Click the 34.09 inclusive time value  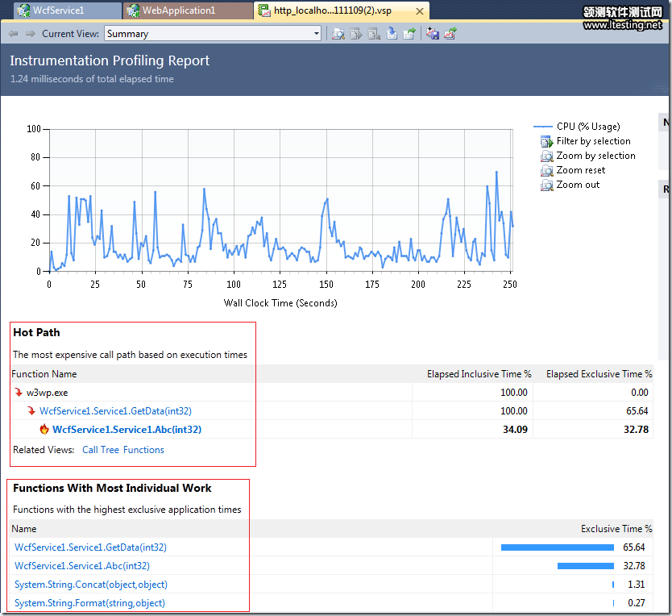(515, 430)
